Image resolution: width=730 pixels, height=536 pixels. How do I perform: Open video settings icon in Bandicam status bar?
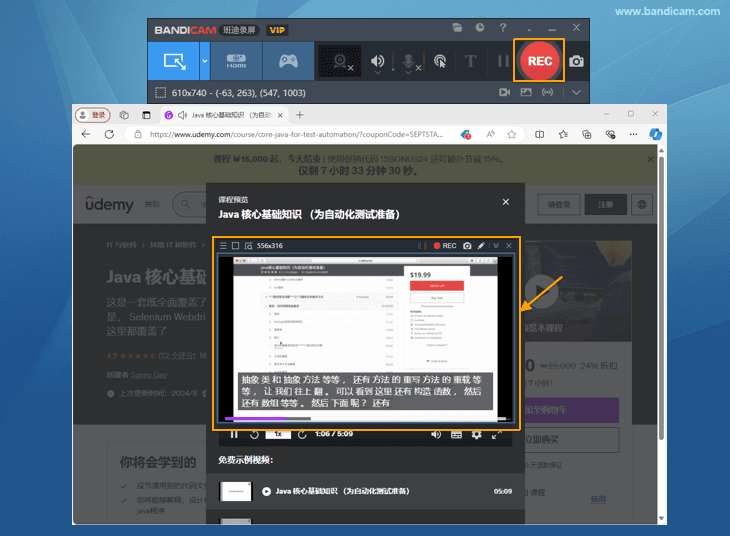tap(505, 92)
